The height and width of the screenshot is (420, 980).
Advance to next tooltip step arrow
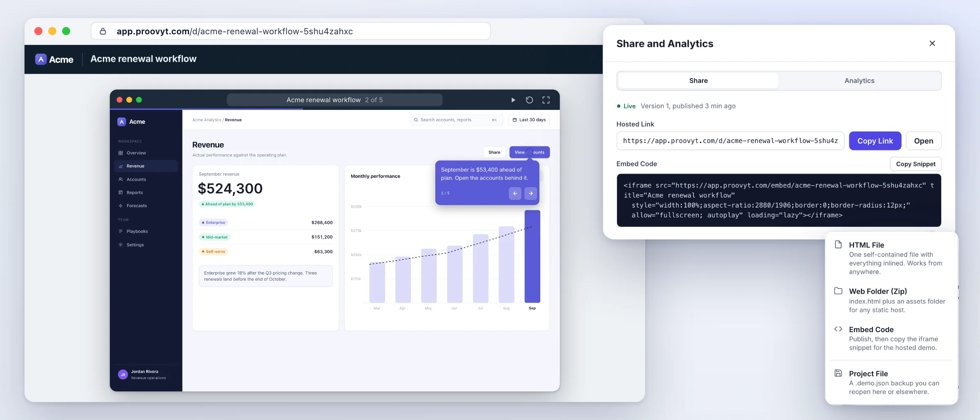point(530,193)
